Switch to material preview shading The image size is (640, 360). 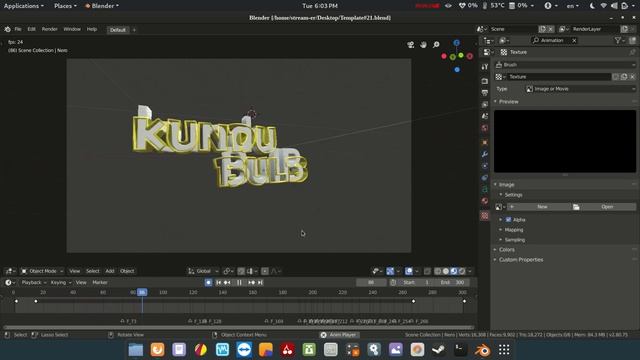[454, 271]
